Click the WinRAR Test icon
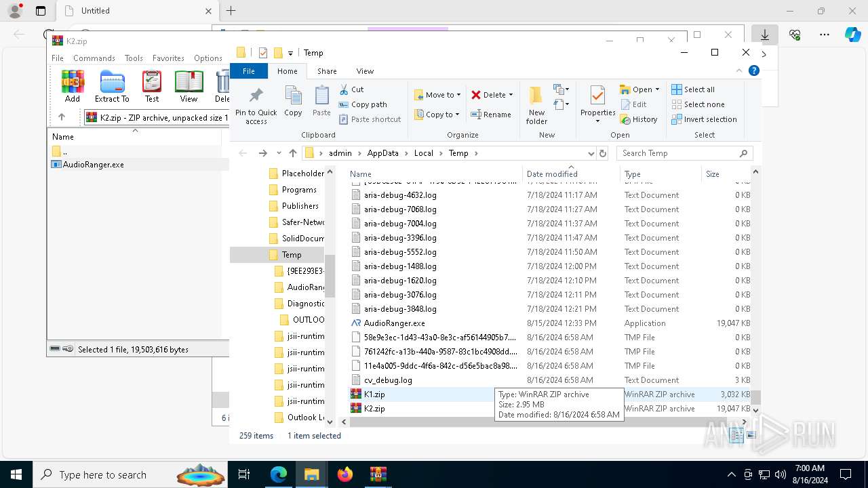The image size is (868, 488). coord(152,86)
